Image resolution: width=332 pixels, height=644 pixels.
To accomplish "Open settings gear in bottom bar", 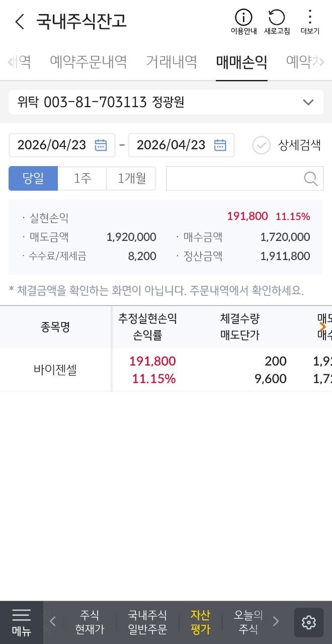I will click(x=308, y=622).
